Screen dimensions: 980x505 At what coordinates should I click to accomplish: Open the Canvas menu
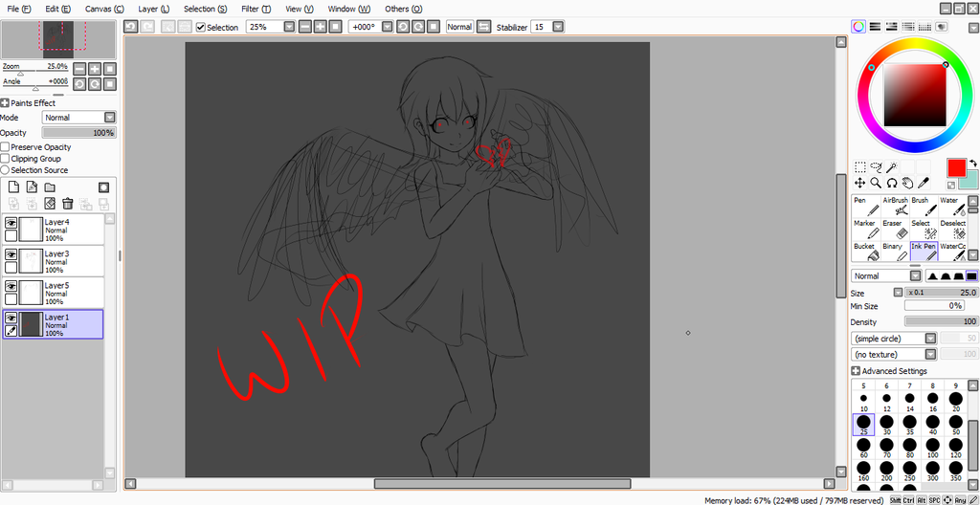click(x=104, y=10)
